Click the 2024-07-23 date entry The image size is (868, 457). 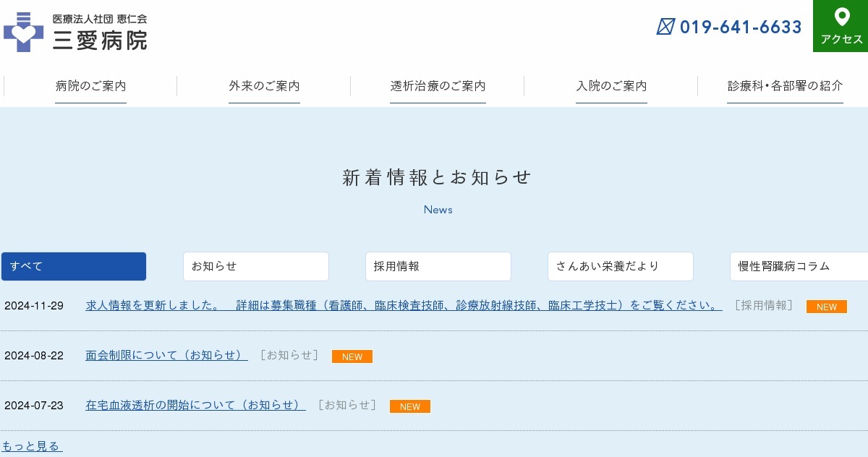(x=34, y=406)
